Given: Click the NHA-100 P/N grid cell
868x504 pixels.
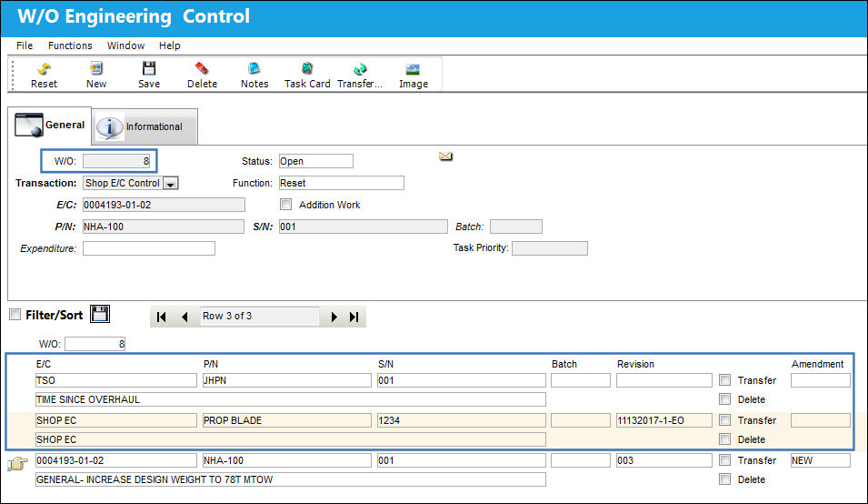Looking at the screenshot, I should (x=286, y=460).
